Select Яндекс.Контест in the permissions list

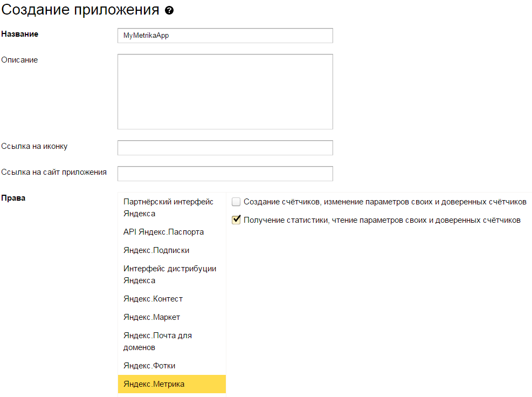(x=153, y=299)
